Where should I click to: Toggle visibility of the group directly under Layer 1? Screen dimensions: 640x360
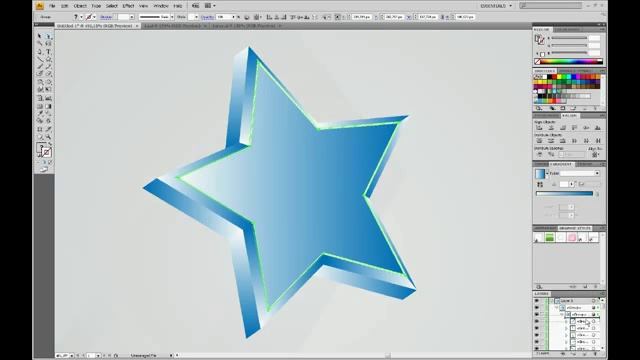pyautogui.click(x=537, y=308)
